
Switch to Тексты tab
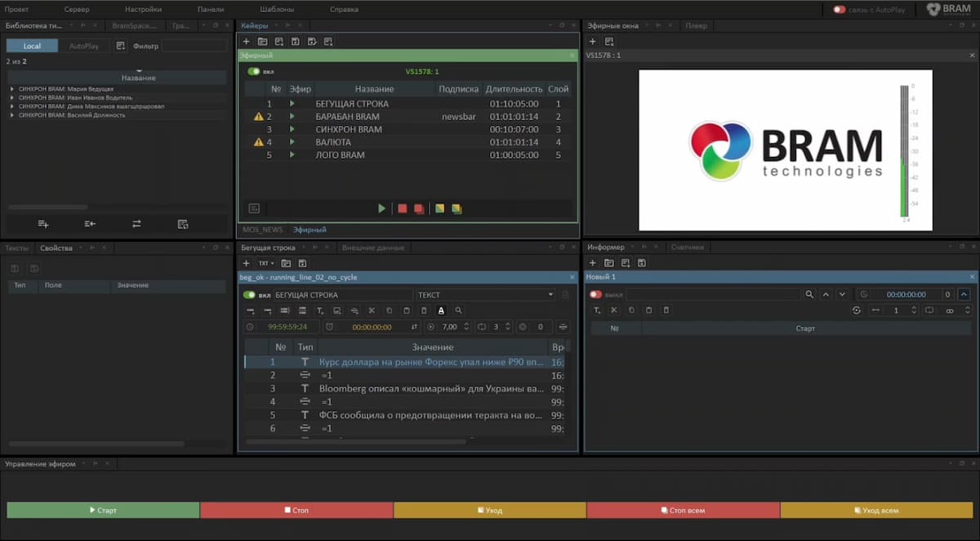coord(17,248)
